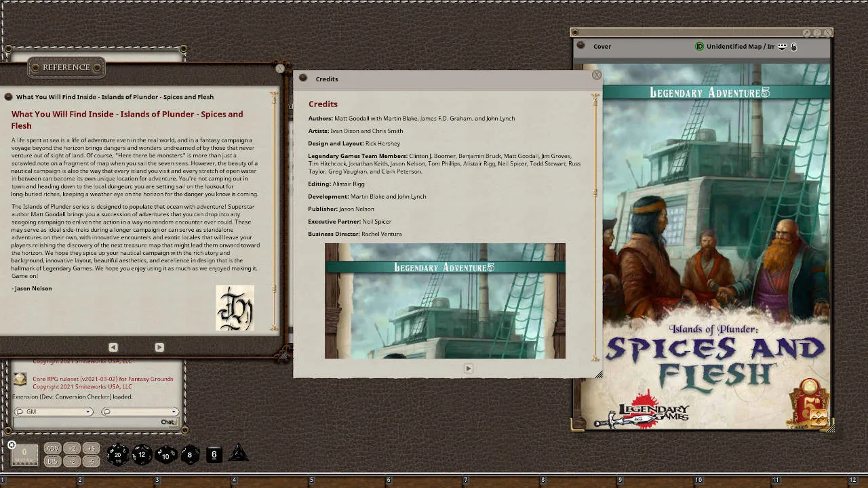
Task: Click the Modifier value box
Action: tap(24, 454)
